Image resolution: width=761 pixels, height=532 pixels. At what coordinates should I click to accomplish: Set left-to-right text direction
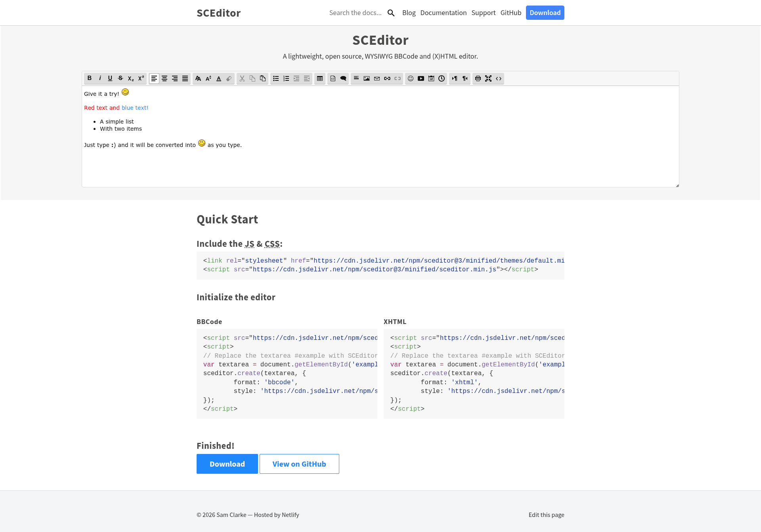coord(455,78)
